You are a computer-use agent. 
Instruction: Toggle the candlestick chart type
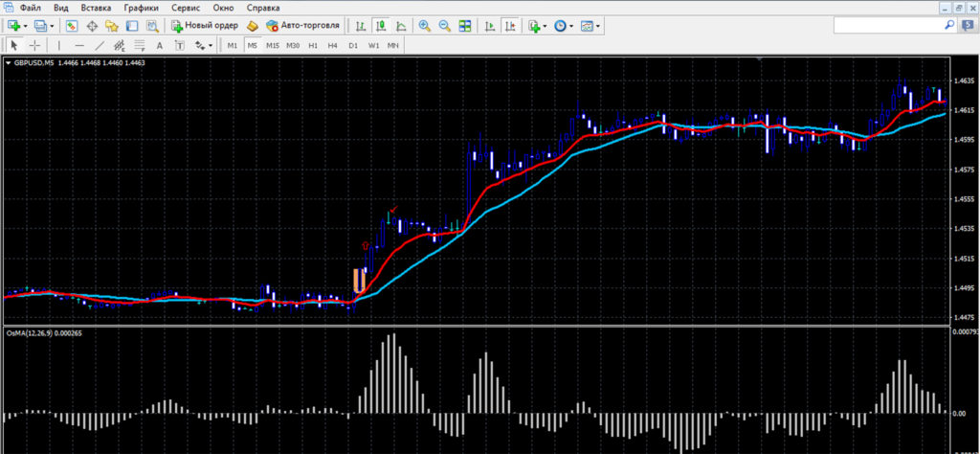pos(381,26)
